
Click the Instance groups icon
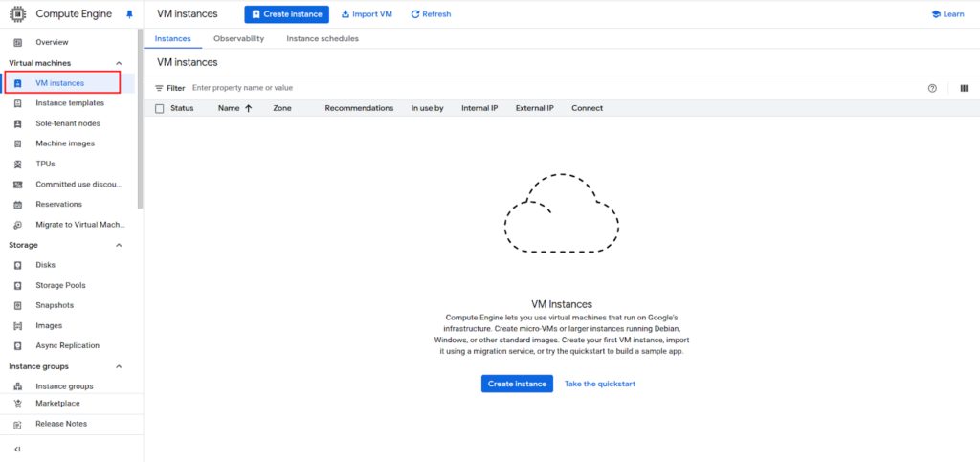[17, 386]
